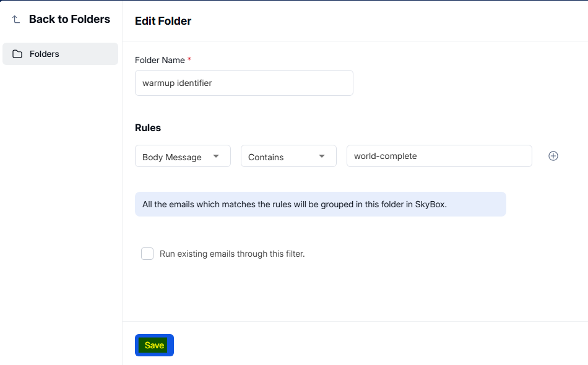The height and width of the screenshot is (365, 588).
Task: Focus the Folder Name text field
Action: [x=244, y=83]
